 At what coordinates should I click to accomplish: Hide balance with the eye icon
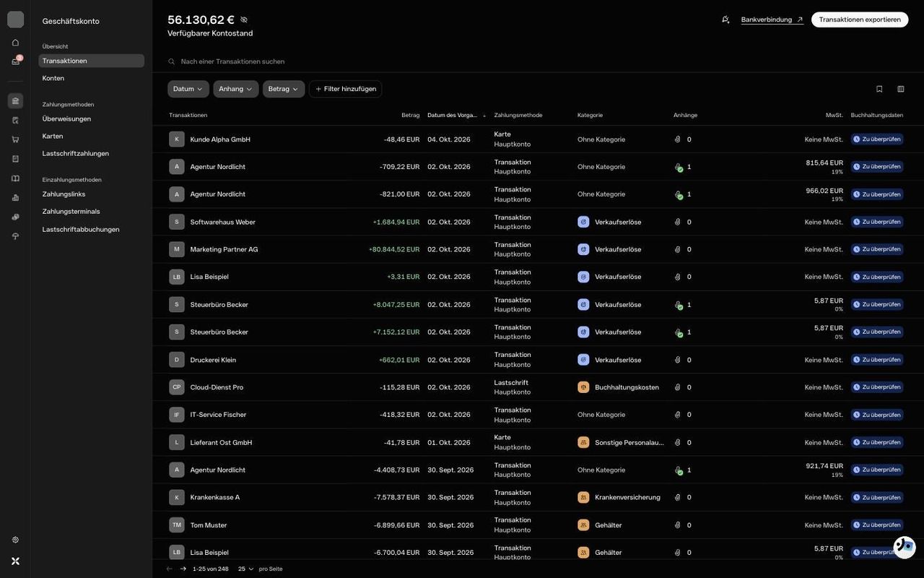(244, 20)
